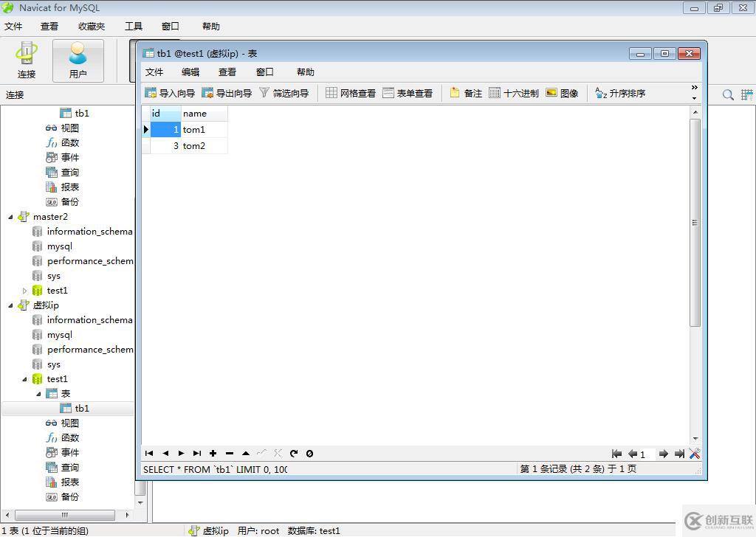Click tree horizontal scrollbar right arrow
The image size is (756, 537).
click(127, 515)
